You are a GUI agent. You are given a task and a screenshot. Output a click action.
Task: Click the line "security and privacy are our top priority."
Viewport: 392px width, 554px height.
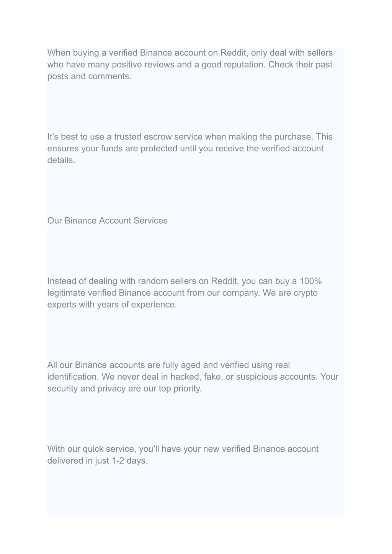click(124, 388)
